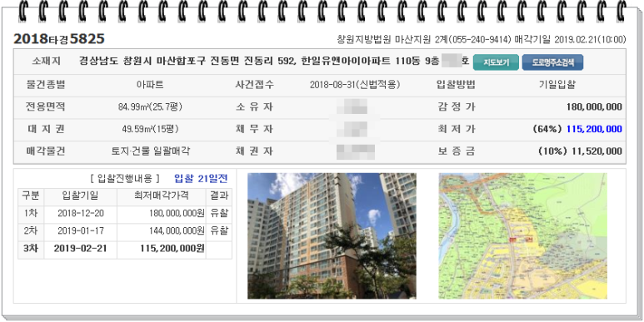Select filing date 2018-08-31(신법적용)
644x322 pixels.
tap(355, 85)
